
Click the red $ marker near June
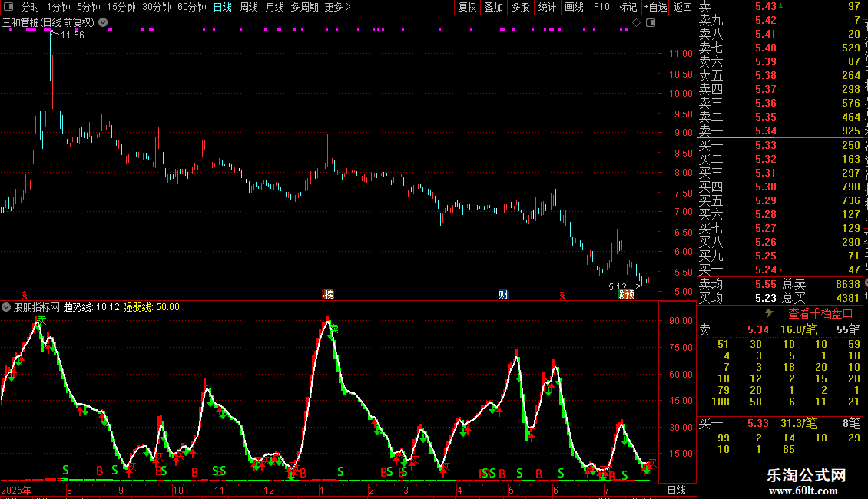[x=562, y=296]
